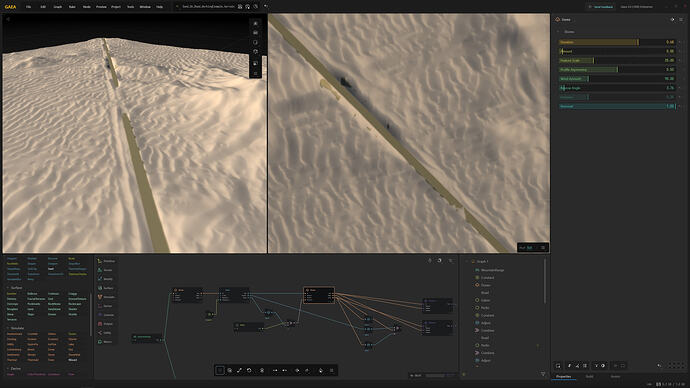Collapse the Surface section in node list

pos(7,288)
